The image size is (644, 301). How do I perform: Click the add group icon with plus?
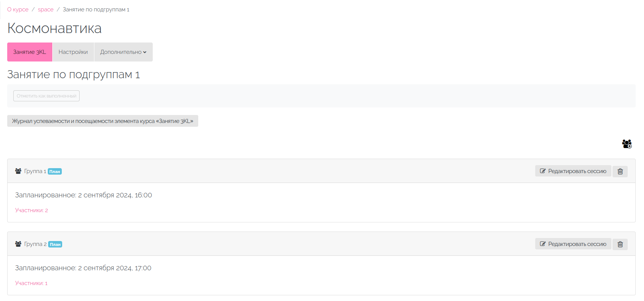click(x=627, y=144)
